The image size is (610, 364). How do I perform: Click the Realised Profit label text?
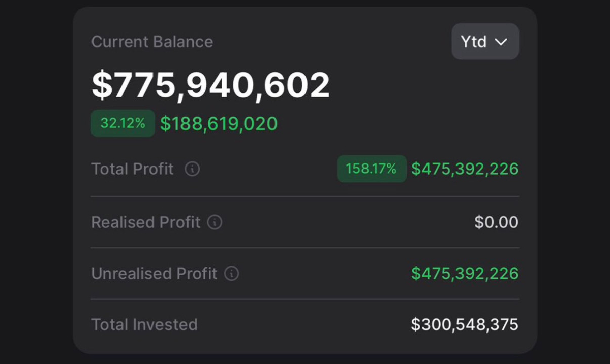click(x=145, y=222)
